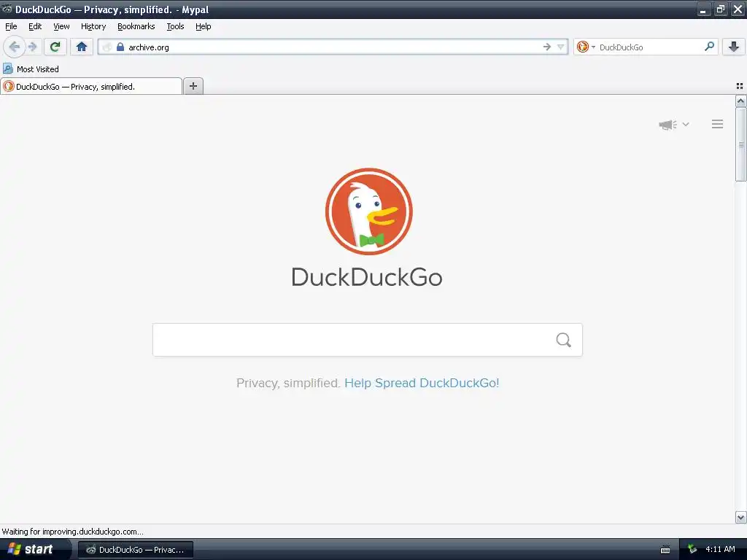Click the Forward navigation arrow
The width and height of the screenshot is (747, 560).
pyautogui.click(x=32, y=47)
